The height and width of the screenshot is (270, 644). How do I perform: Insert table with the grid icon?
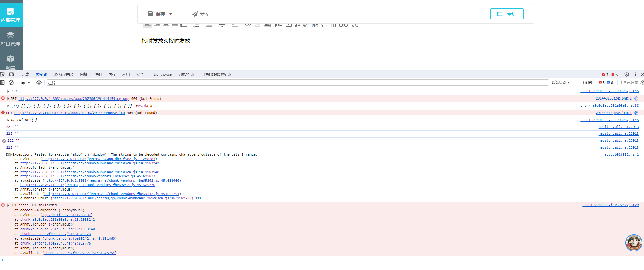[x=333, y=25]
